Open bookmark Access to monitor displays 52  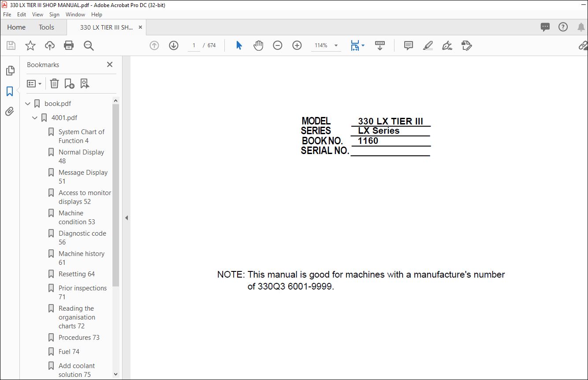click(x=85, y=197)
